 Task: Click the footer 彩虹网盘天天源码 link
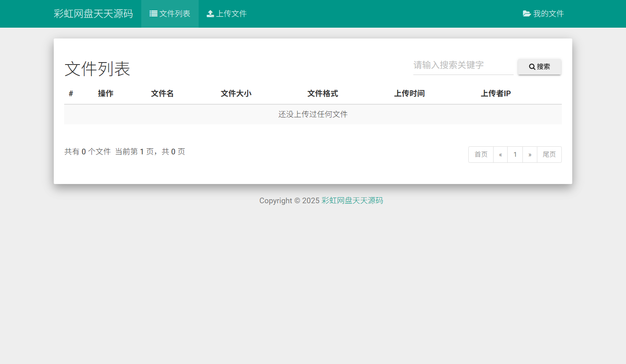pos(352,200)
